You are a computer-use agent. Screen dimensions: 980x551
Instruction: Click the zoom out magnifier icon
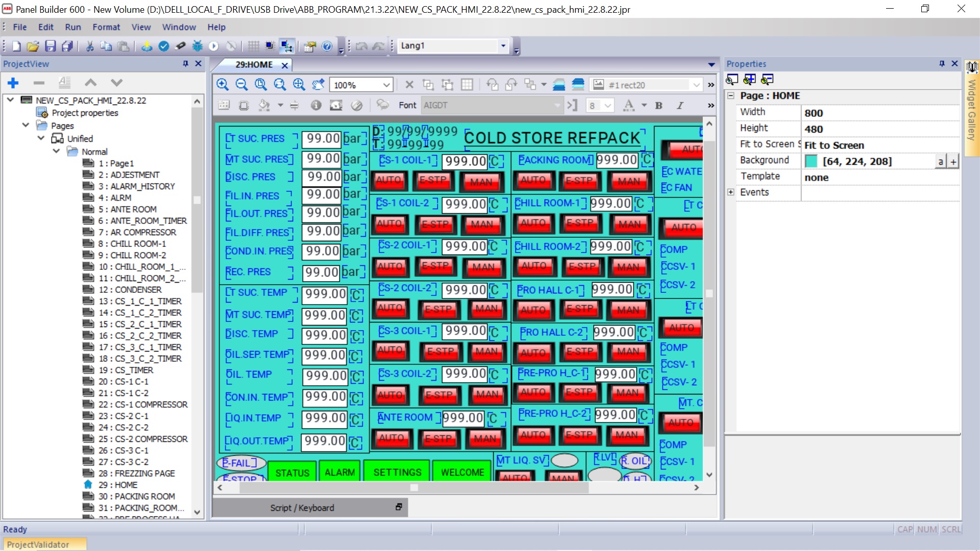coord(241,85)
